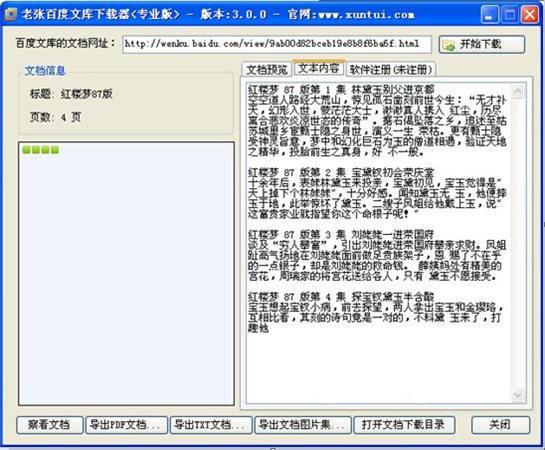Click the green download icon on 开始下载
The height and width of the screenshot is (450, 545).
[x=449, y=45]
